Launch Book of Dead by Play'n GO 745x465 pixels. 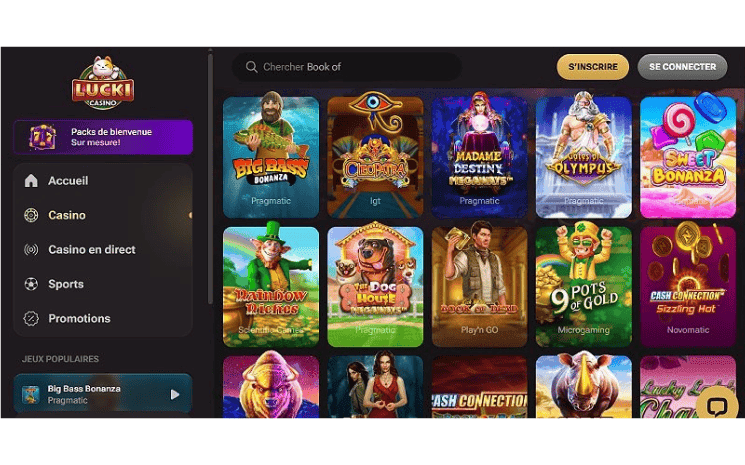coord(479,286)
